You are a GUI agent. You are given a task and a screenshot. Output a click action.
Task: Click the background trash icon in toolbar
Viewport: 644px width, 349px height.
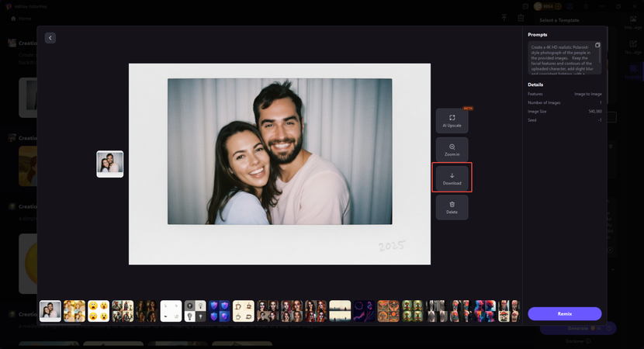(521, 18)
